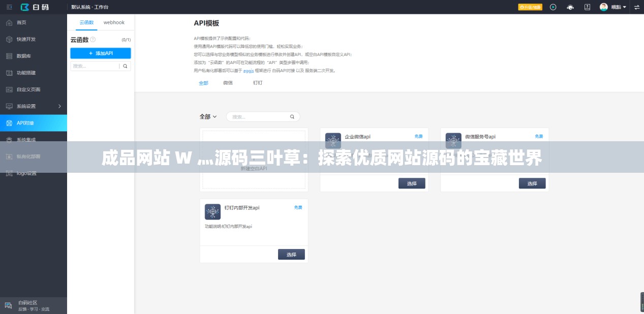The width and height of the screenshot is (644, 314).
Task: Click the help question-mark icon in top bar
Action: pyautogui.click(x=587, y=7)
